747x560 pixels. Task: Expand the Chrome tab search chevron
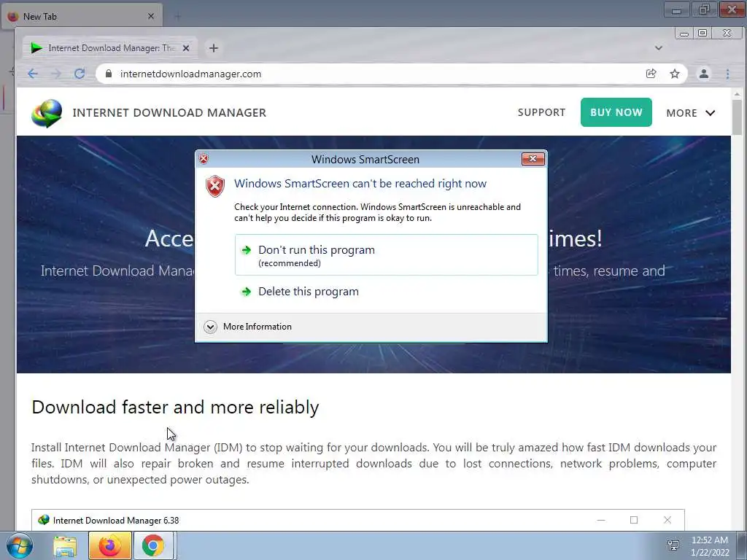tap(659, 48)
